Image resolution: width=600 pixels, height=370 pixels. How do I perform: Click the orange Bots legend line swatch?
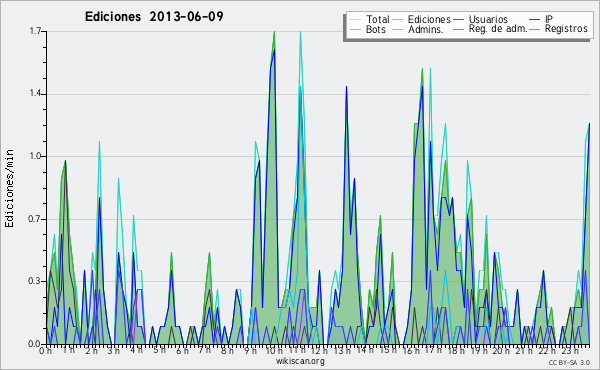[x=355, y=30]
